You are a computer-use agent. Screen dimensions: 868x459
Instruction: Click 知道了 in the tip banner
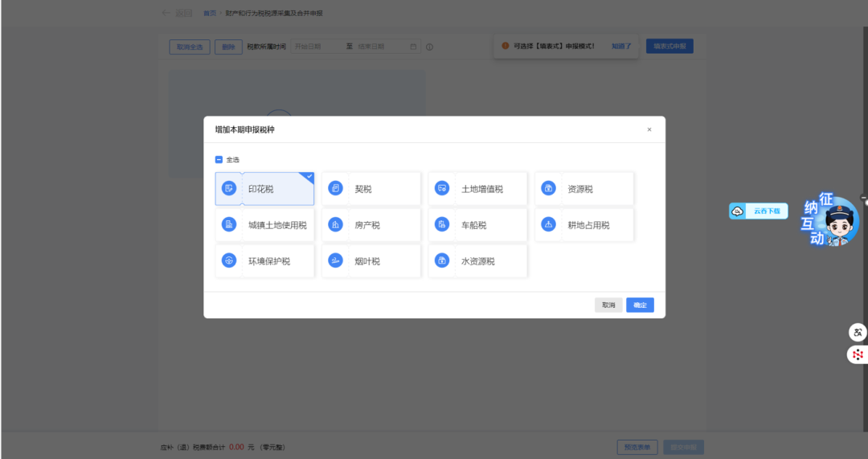[621, 47]
